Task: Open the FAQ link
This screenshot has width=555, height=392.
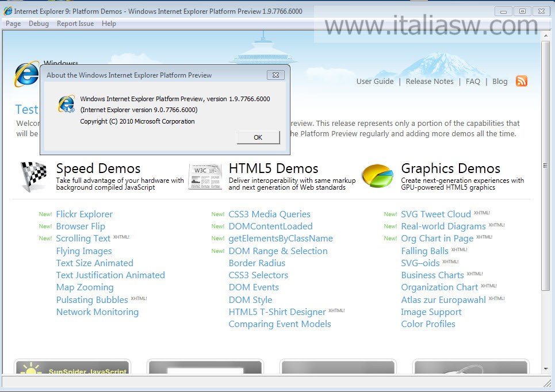Action: (x=473, y=82)
